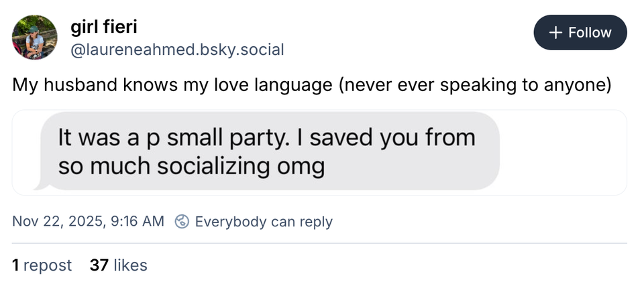This screenshot has height=286, width=644.
Task: Click the plus icon in Follow button
Action: 555,33
